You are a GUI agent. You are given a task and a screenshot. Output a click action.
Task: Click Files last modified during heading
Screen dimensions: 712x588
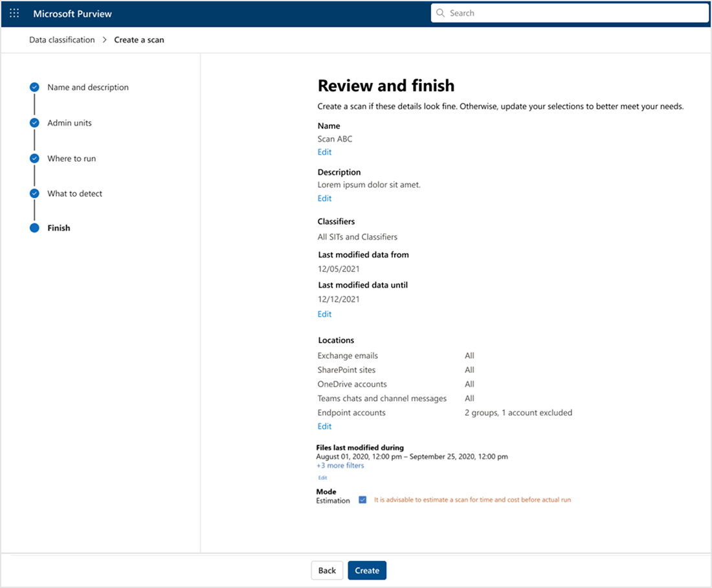pos(360,447)
